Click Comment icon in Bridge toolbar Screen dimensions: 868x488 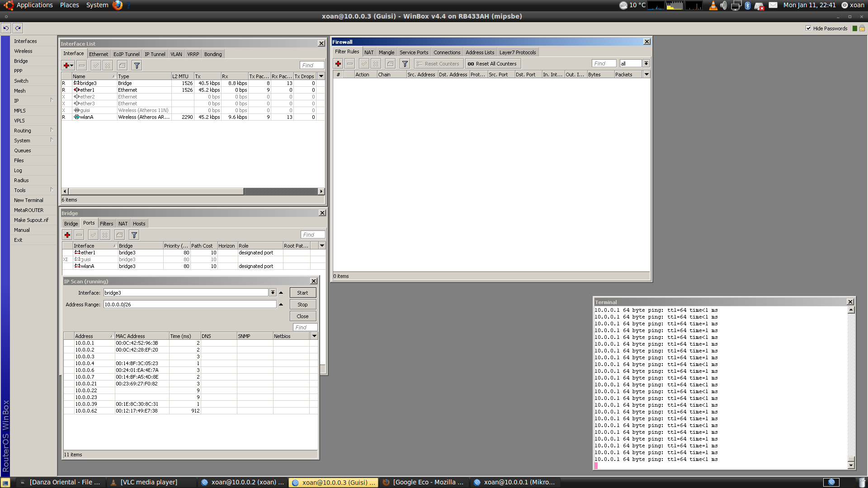[119, 235]
